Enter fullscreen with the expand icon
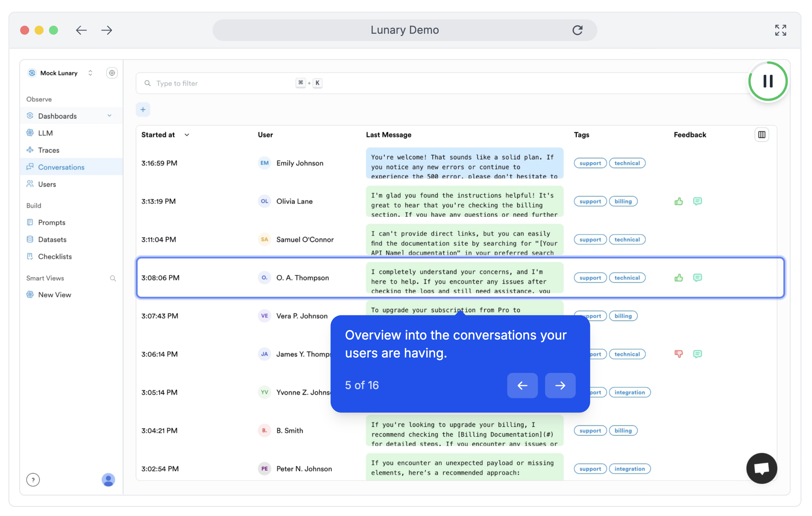 coord(780,30)
